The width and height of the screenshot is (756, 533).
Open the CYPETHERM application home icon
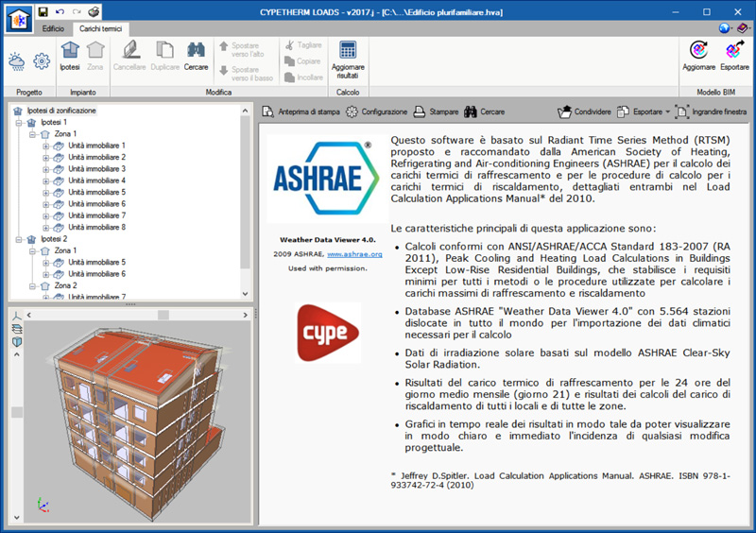point(19,19)
